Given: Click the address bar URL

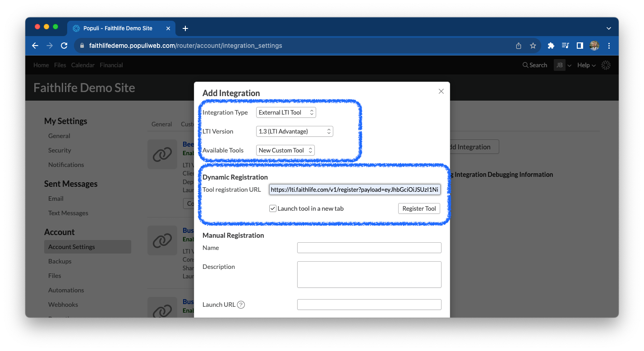Looking at the screenshot, I should coord(186,46).
